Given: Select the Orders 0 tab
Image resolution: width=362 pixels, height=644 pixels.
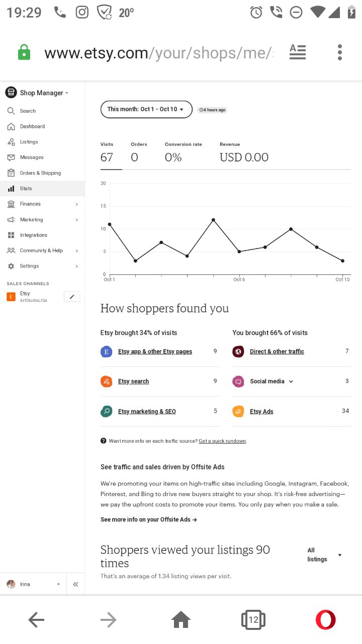Looking at the screenshot, I should [139, 153].
